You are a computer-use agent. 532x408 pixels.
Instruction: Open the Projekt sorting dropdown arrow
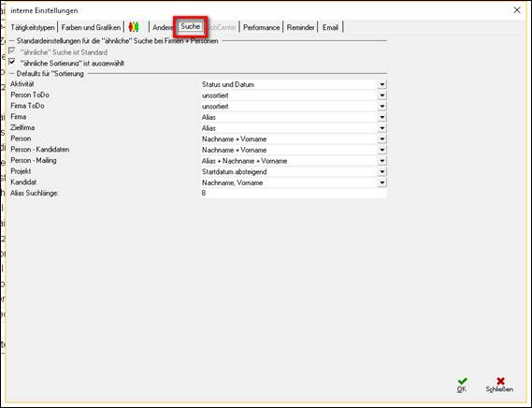[382, 172]
